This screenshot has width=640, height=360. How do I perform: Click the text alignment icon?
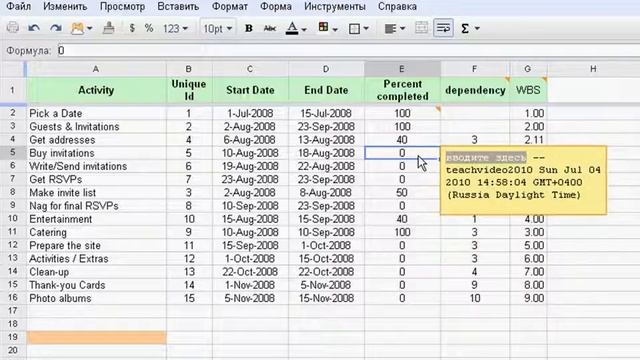tap(391, 29)
